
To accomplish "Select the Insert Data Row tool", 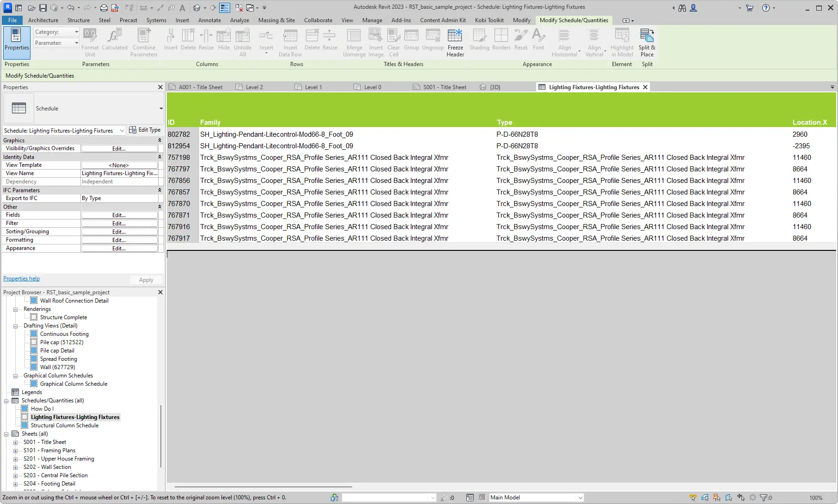I will (x=290, y=42).
